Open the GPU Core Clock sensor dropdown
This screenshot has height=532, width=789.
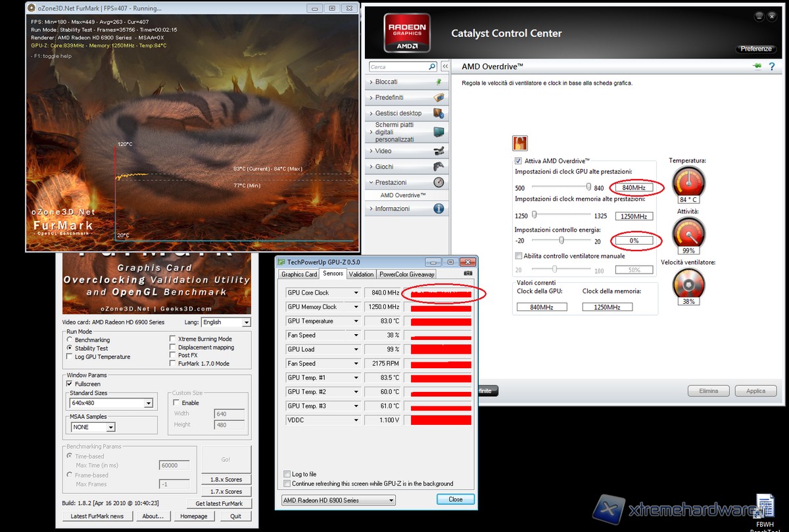(x=357, y=293)
